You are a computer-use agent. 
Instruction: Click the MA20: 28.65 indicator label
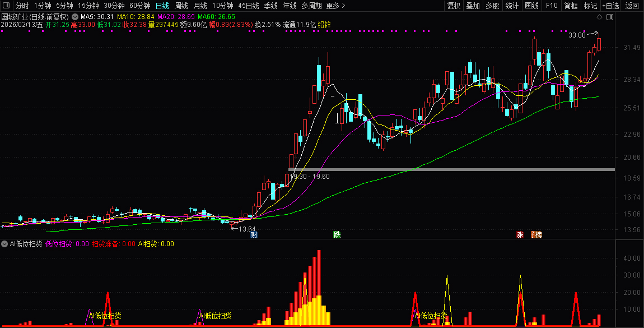176,17
